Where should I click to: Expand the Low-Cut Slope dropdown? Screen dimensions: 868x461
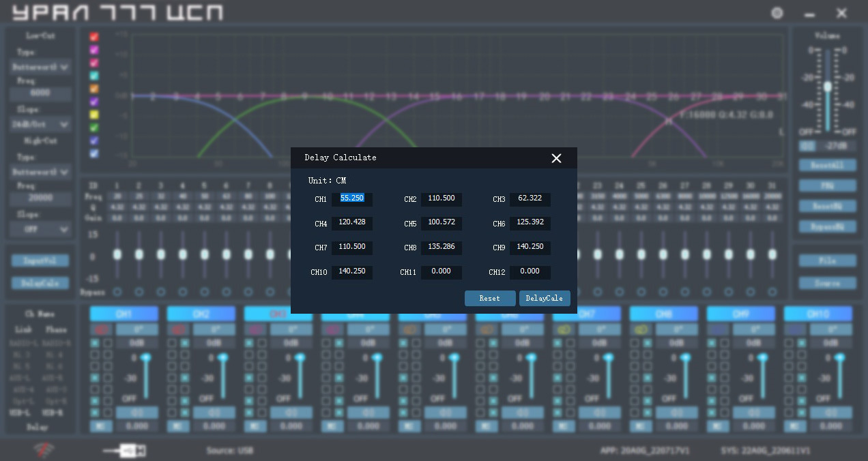coord(41,125)
